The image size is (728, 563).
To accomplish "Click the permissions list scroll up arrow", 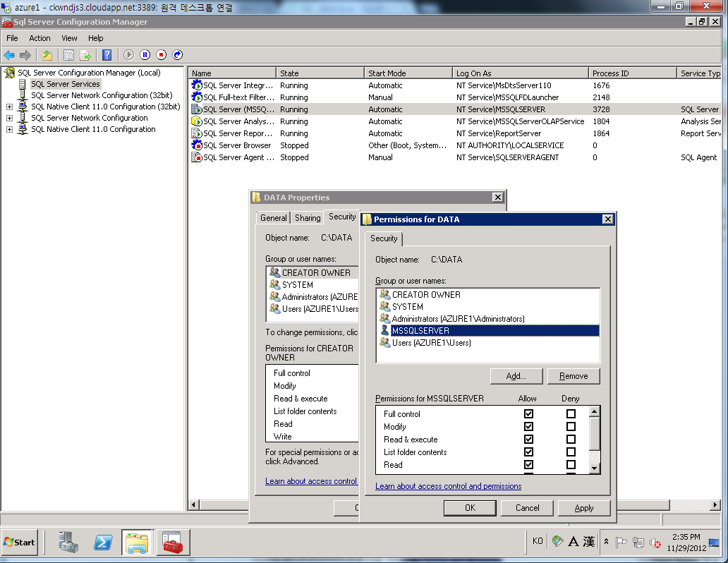I will [595, 411].
